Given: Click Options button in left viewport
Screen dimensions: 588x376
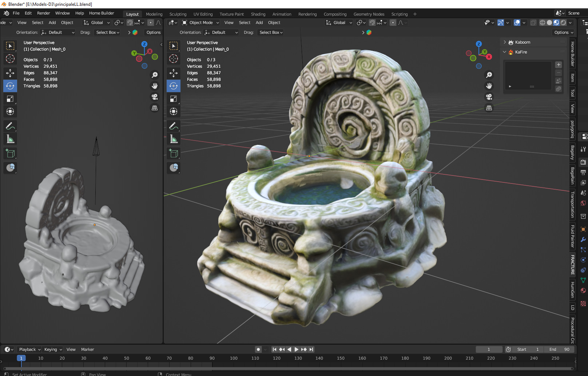Looking at the screenshot, I should [x=154, y=32].
